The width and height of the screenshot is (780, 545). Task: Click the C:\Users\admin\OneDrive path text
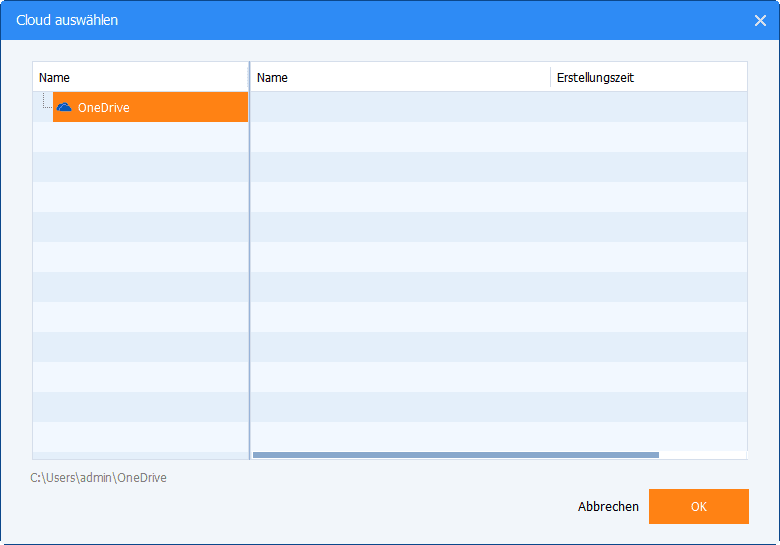98,478
